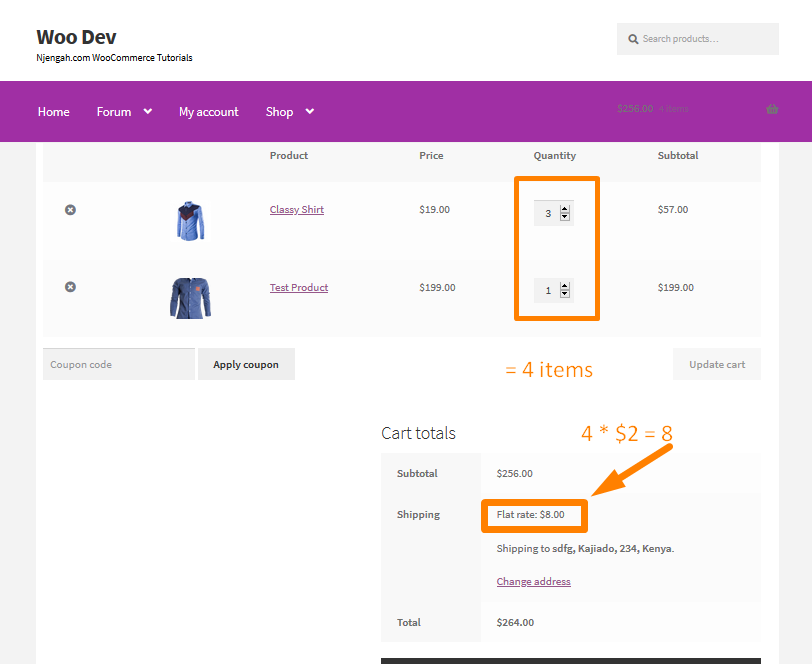Open the cart basket icon
This screenshot has height=664, width=812.
[x=772, y=109]
